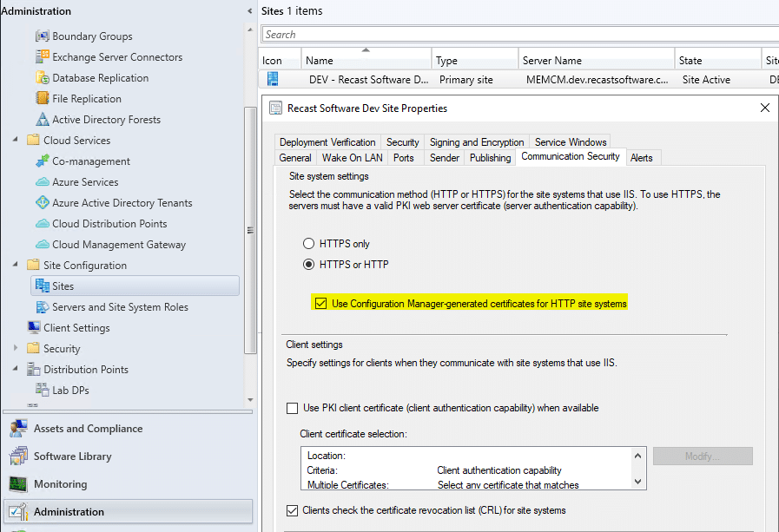Enable the Use PKI client certificate checkbox
Screen dimensions: 779x532
[x=293, y=408]
